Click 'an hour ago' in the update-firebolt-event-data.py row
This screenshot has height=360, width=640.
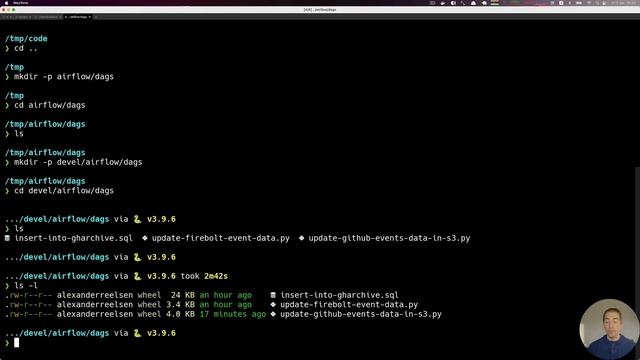225,304
